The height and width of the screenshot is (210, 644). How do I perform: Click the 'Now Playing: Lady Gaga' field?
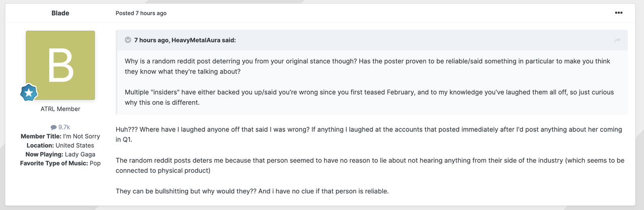[x=60, y=155]
